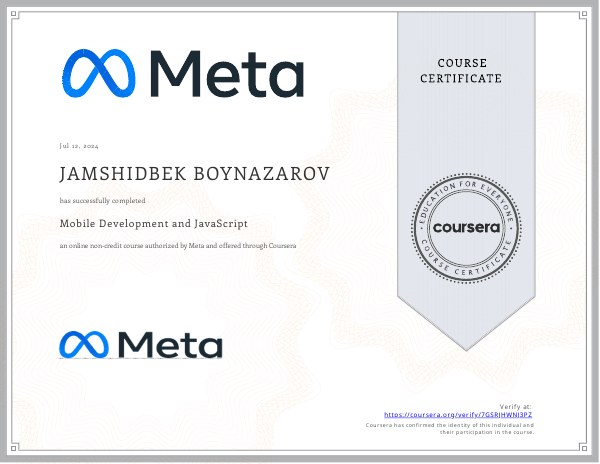Click the date Jul 12, 2024
The width and height of the screenshot is (600, 464).
(x=79, y=146)
